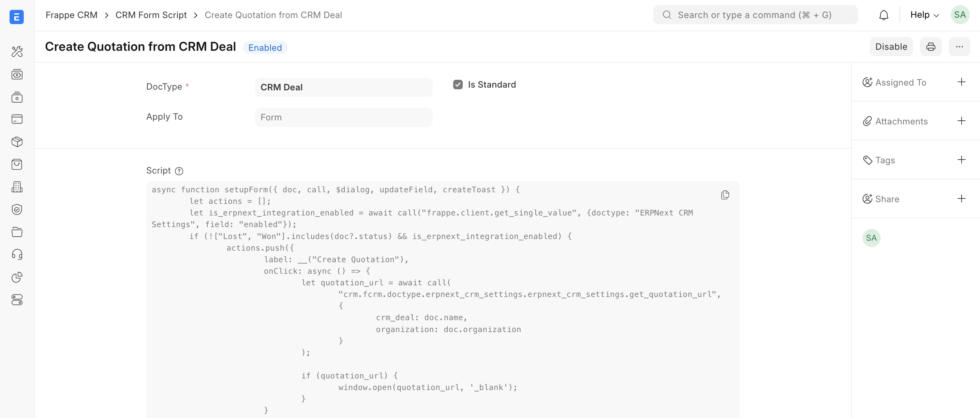Screen dimensions: 980x418
Task: Add a tag with the plus icon
Action: [961, 160]
